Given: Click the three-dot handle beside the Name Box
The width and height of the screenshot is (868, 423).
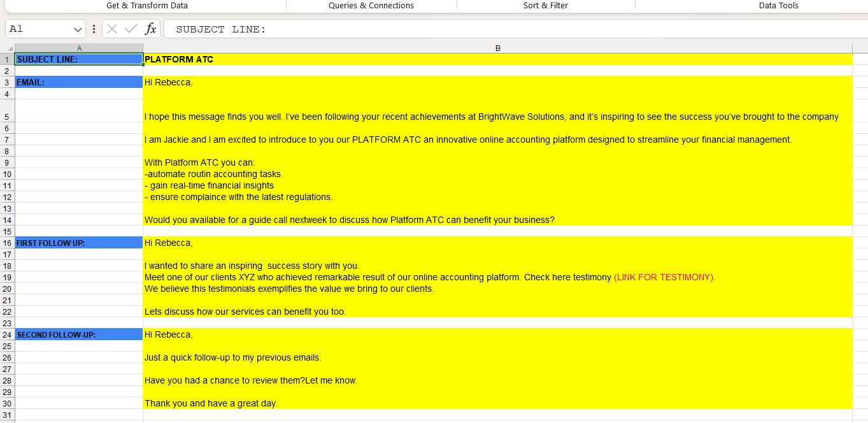Looking at the screenshot, I should [94, 29].
